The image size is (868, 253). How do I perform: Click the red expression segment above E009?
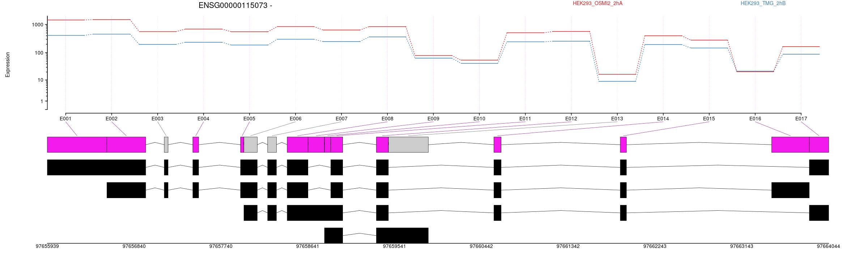click(433, 56)
